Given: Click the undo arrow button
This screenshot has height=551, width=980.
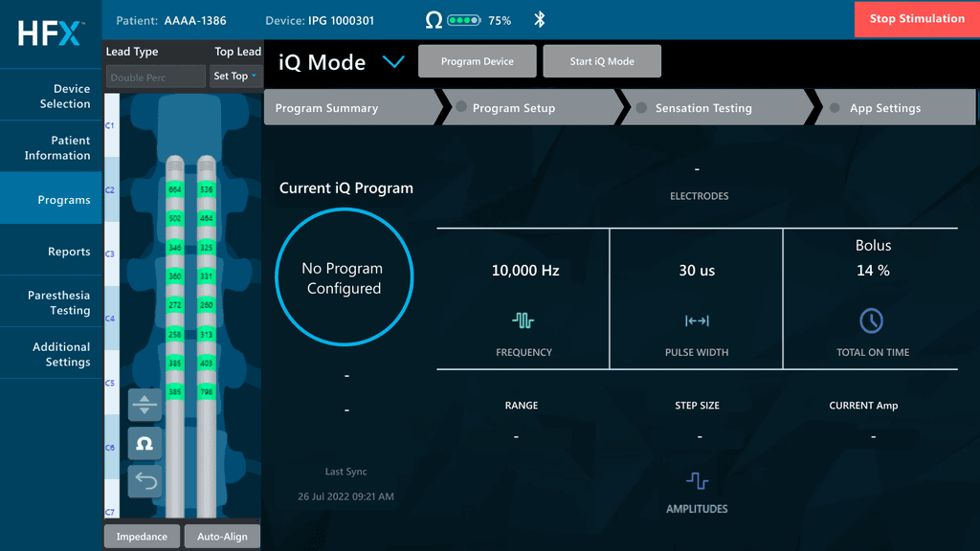Looking at the screenshot, I should [145, 481].
